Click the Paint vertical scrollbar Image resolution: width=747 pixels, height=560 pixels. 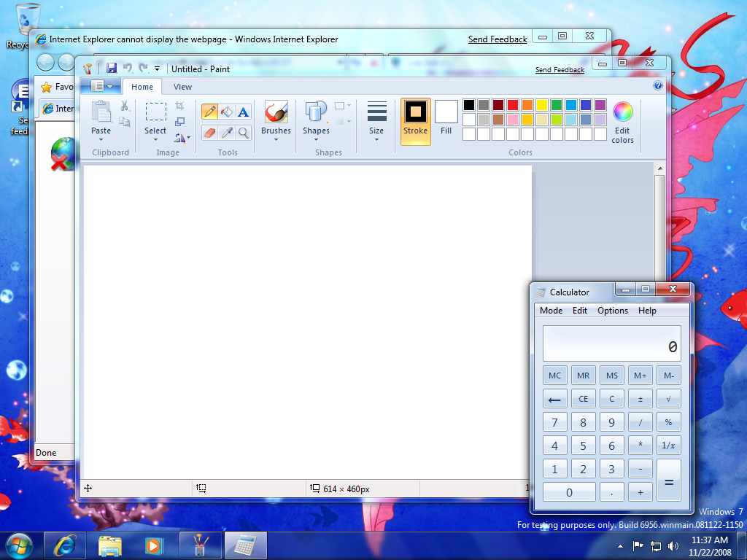[x=659, y=219]
